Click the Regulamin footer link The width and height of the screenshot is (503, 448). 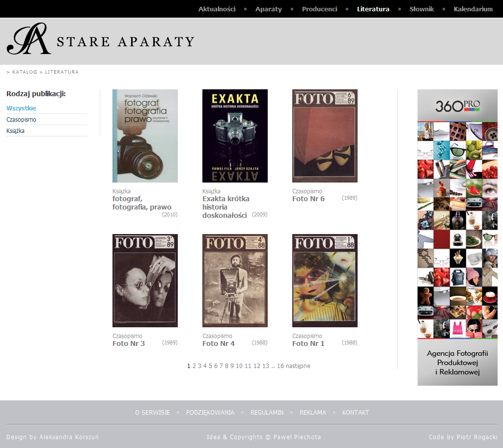pos(267,413)
